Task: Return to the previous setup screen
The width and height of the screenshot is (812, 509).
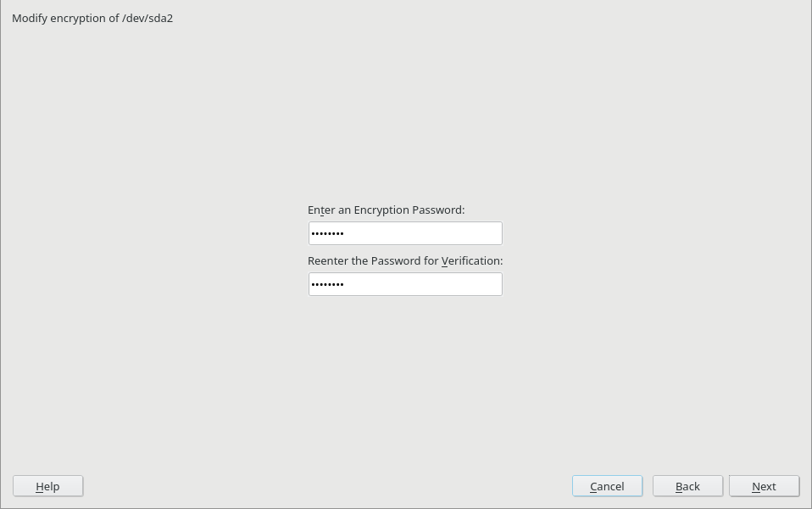Action: [687, 486]
